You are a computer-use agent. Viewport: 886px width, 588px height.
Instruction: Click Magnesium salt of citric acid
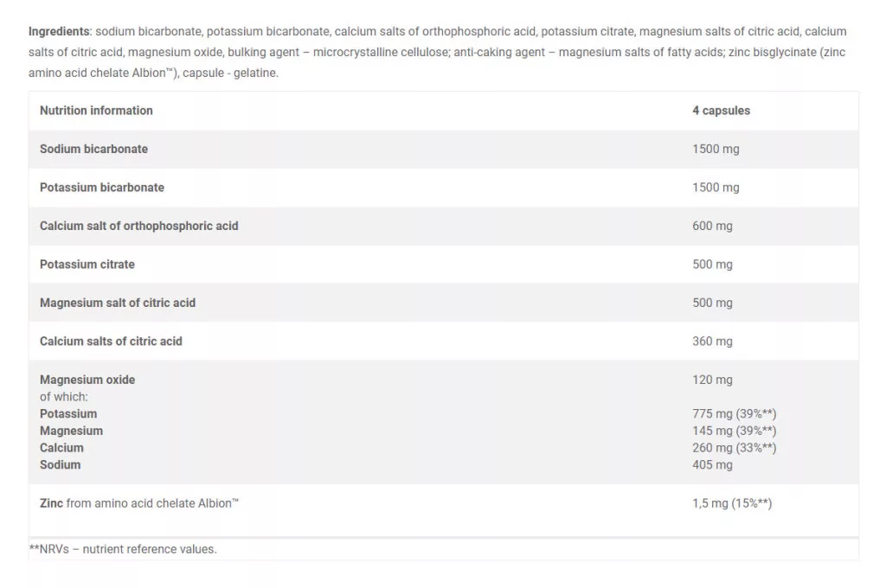118,303
